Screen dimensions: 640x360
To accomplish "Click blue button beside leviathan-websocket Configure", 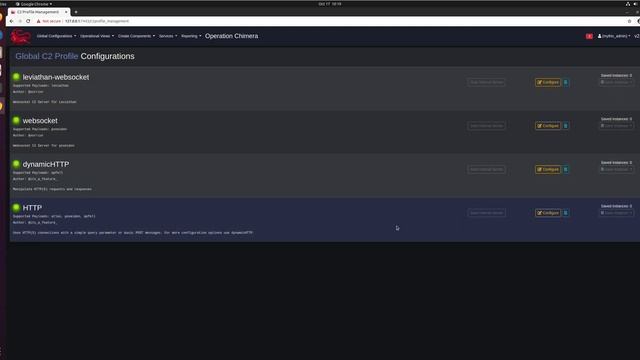I will pyautogui.click(x=566, y=82).
